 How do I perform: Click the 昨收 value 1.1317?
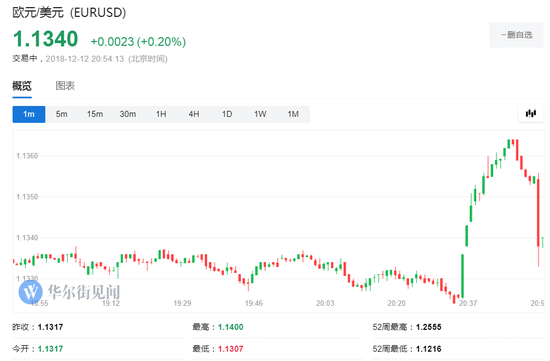point(51,327)
